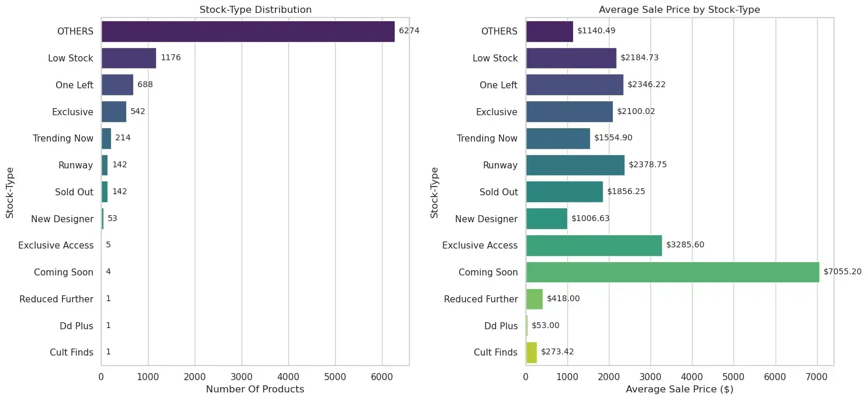
Task: Click the $2378.75 price label
Action: point(647,165)
